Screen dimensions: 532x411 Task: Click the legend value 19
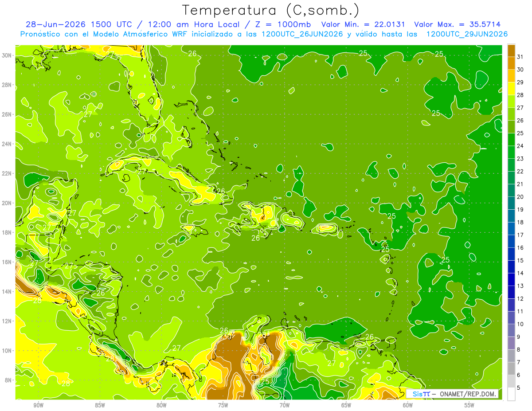pos(520,210)
